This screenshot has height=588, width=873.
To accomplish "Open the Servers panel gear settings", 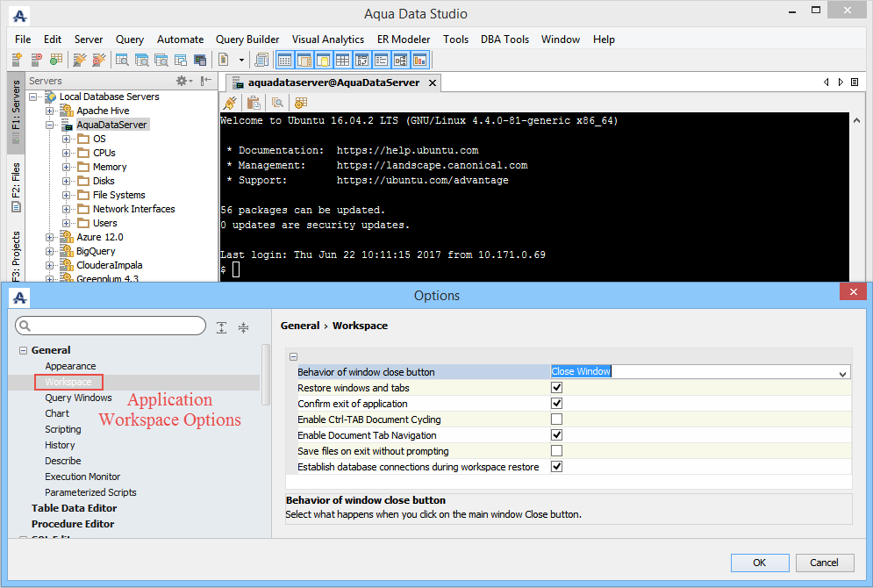I will pos(183,81).
